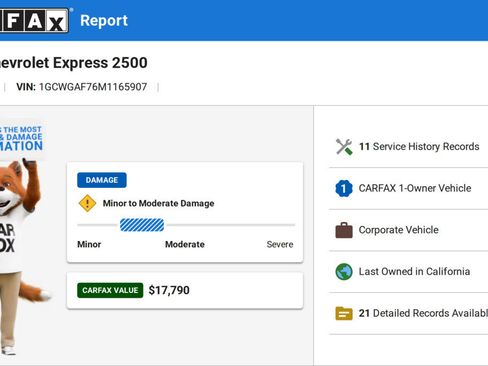
Task: Click the green CARFAX VALUE badge
Action: pos(110,290)
